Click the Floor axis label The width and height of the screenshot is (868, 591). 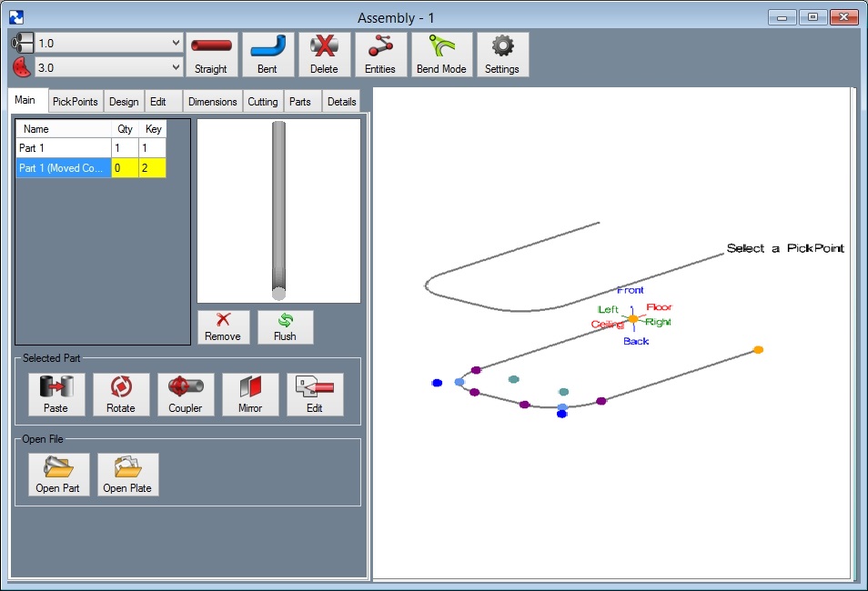coord(659,307)
